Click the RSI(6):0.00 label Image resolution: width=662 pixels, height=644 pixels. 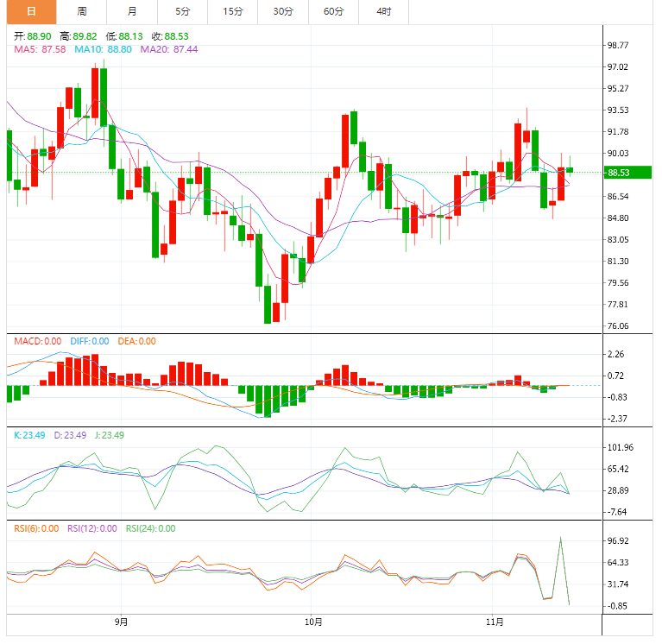[36, 528]
